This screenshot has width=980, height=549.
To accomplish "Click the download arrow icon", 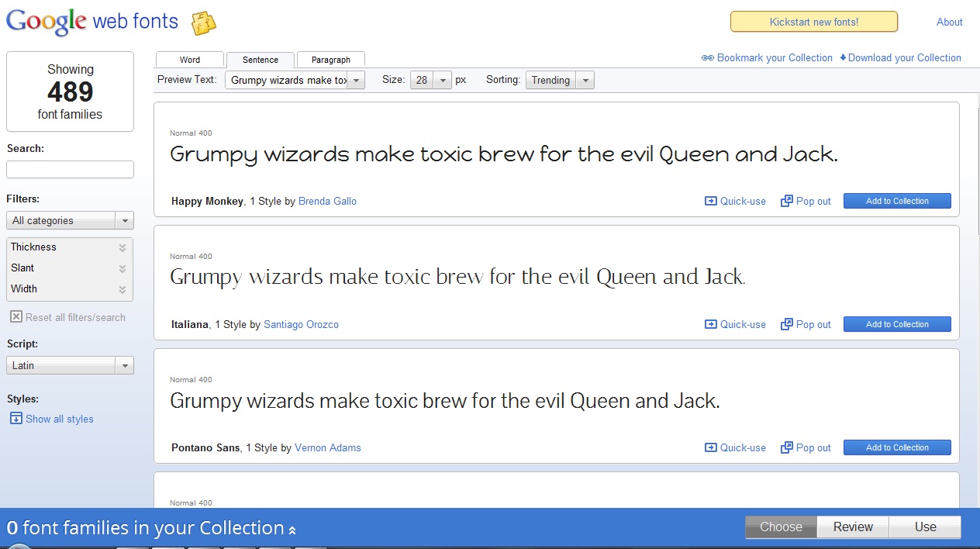I will pos(843,57).
